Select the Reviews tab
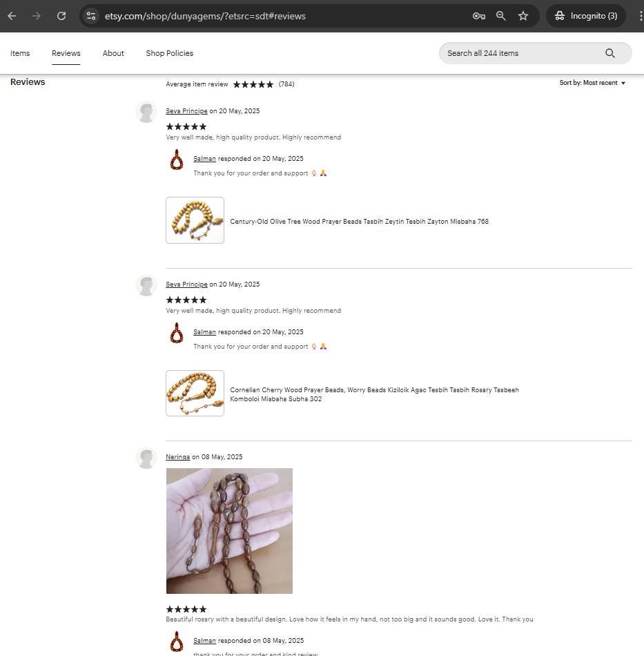 point(66,53)
